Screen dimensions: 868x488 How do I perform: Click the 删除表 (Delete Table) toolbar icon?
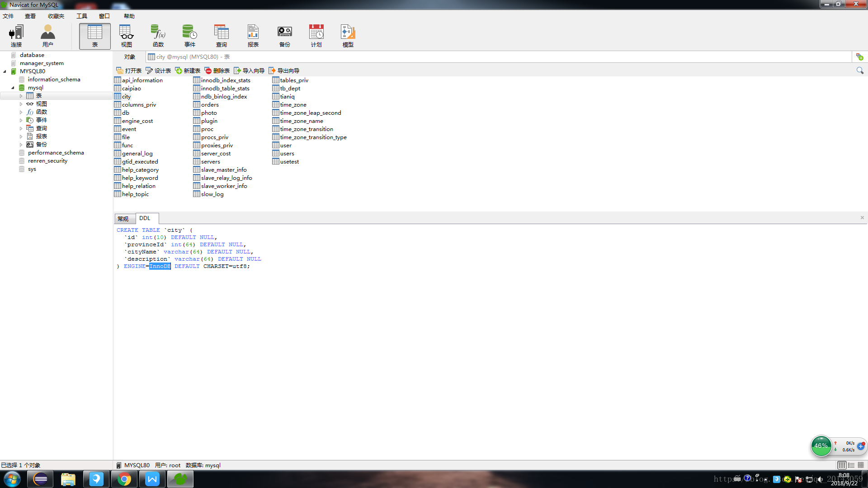click(217, 70)
